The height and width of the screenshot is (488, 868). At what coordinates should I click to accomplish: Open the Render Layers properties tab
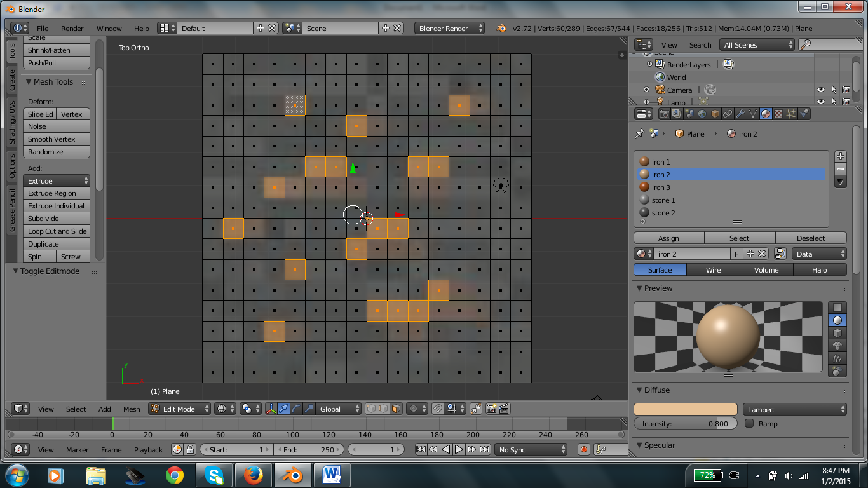677,114
